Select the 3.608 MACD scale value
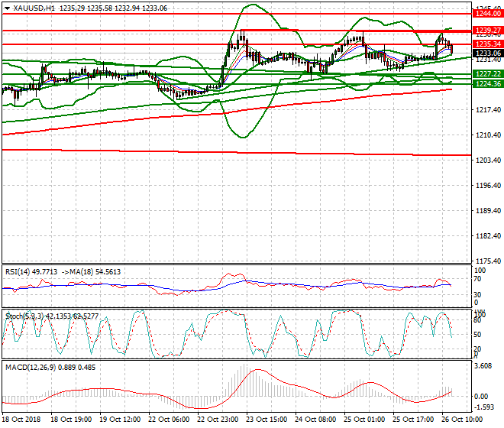The width and height of the screenshot is (504, 428). tap(483, 366)
